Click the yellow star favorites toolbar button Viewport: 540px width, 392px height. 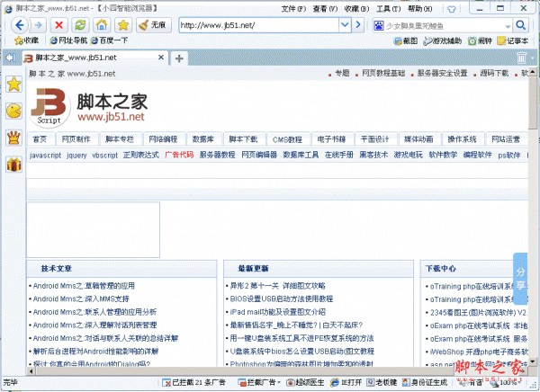123,25
